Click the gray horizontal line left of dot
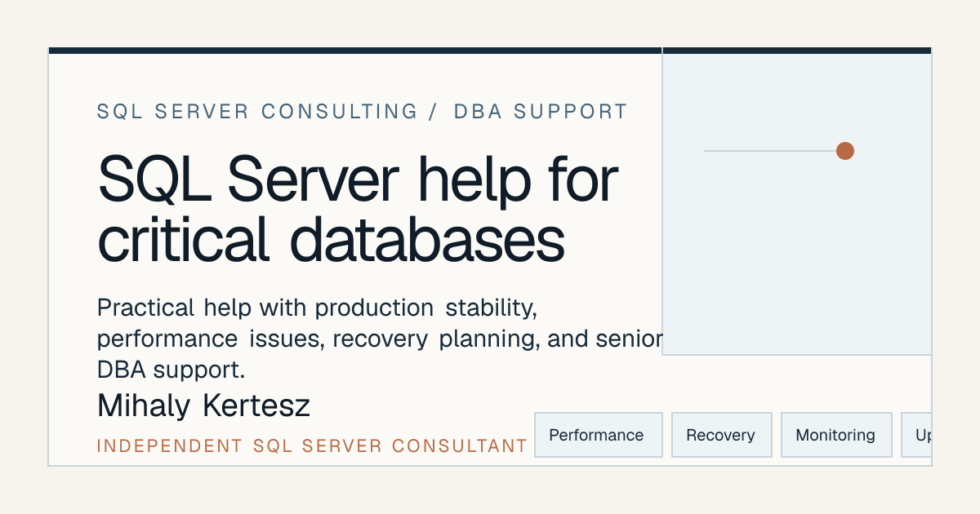The width and height of the screenshot is (980, 514). (769, 151)
